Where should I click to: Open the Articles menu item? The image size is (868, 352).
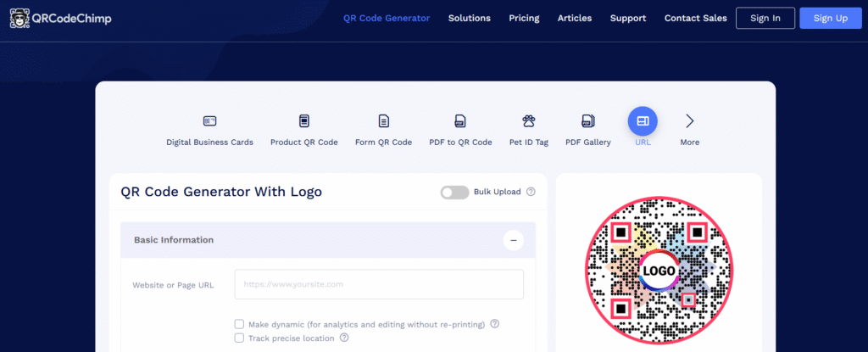click(x=575, y=19)
